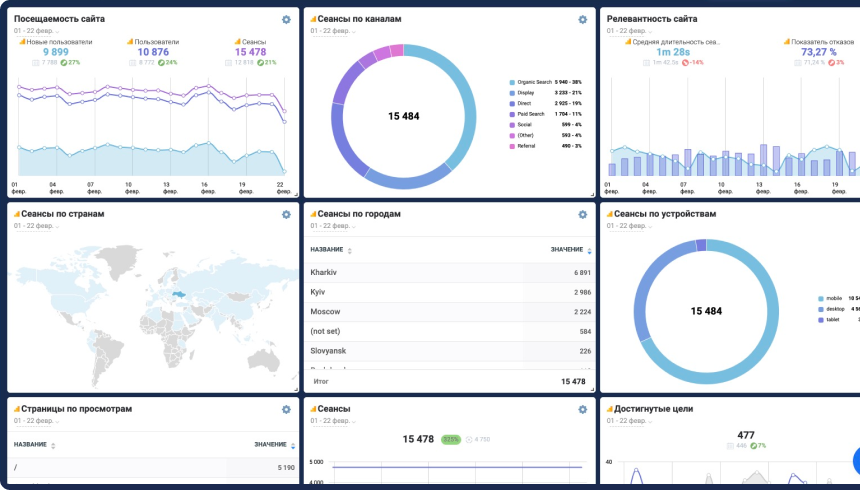Click the blue chat bubble at right edge
860x490 pixels.
point(856,461)
